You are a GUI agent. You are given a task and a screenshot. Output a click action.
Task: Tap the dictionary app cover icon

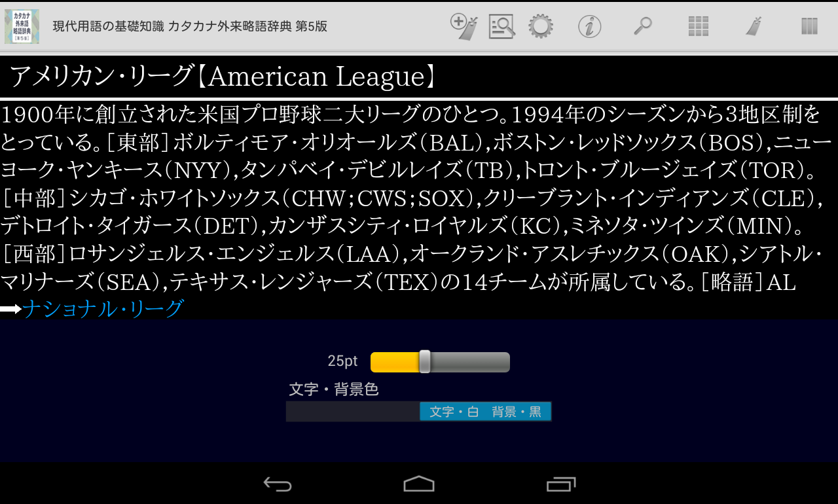[x=22, y=27]
